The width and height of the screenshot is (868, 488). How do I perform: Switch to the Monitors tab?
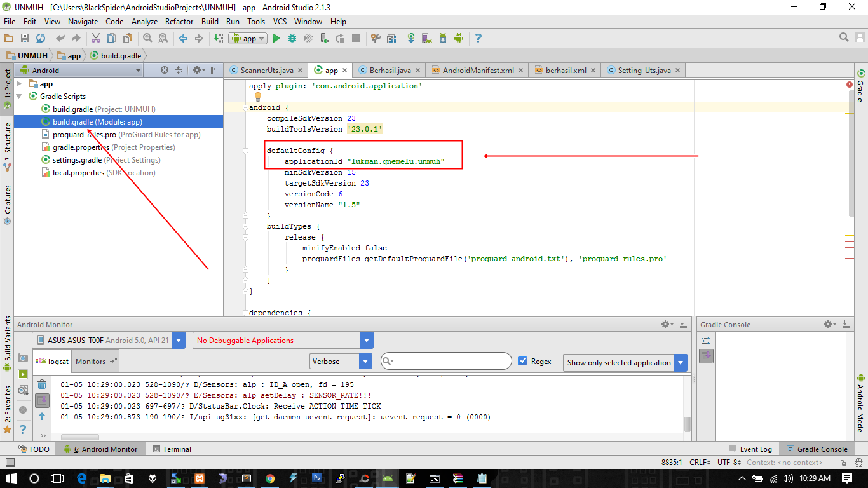pos(95,361)
